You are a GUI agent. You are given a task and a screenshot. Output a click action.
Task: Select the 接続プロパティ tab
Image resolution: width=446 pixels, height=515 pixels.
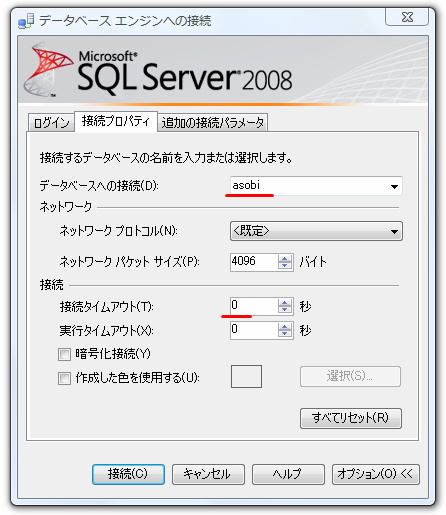[x=116, y=121]
